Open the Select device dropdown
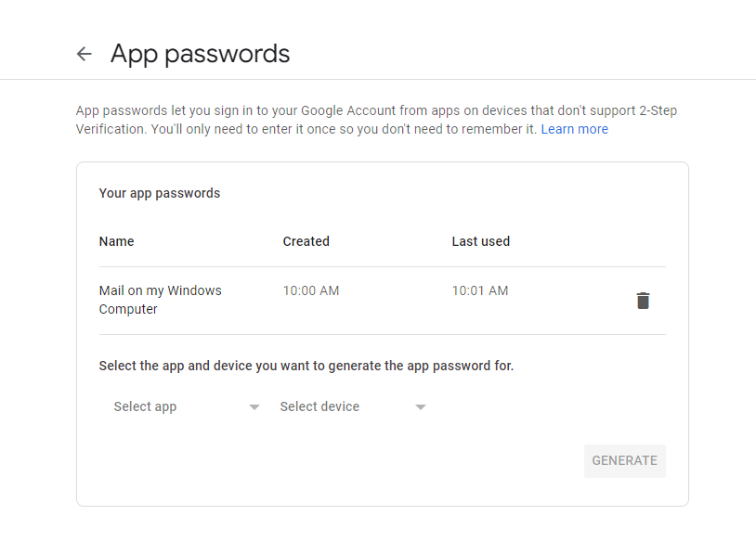 [353, 406]
